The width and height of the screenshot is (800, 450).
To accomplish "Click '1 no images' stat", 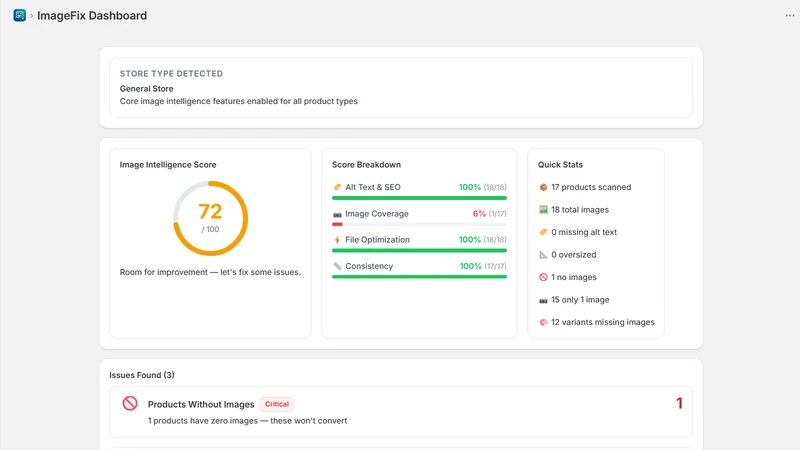I will pos(573,277).
